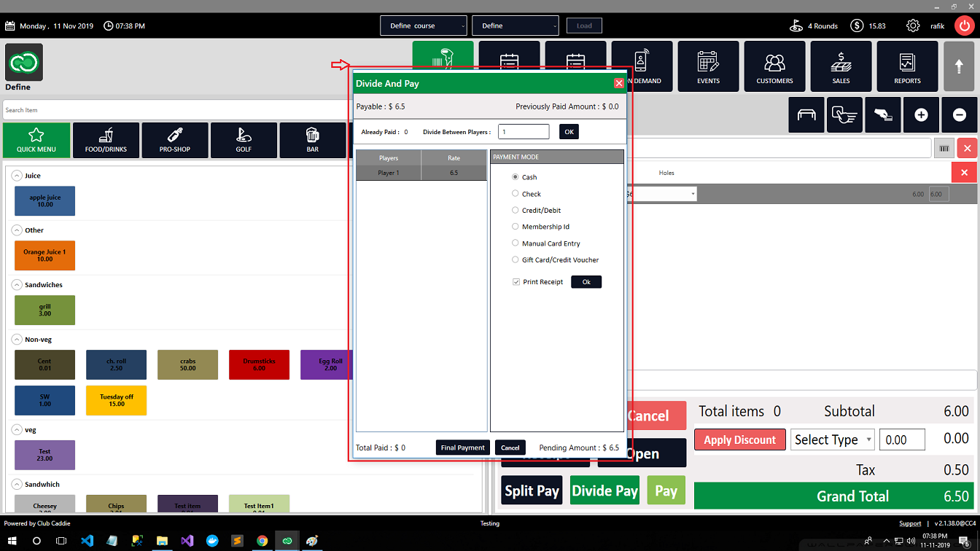The height and width of the screenshot is (551, 980).
Task: Select Membership Id payment mode
Action: [516, 227]
